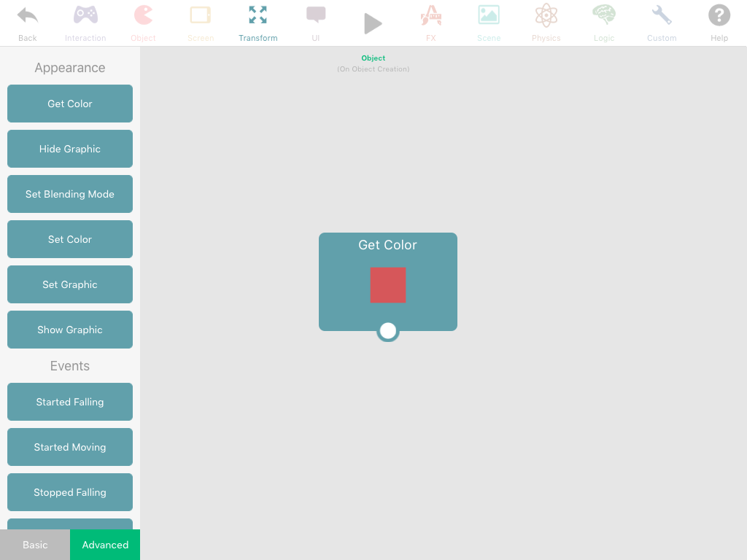Click the red color swatch in Get Color
This screenshot has width=747, height=560.
pos(388,285)
